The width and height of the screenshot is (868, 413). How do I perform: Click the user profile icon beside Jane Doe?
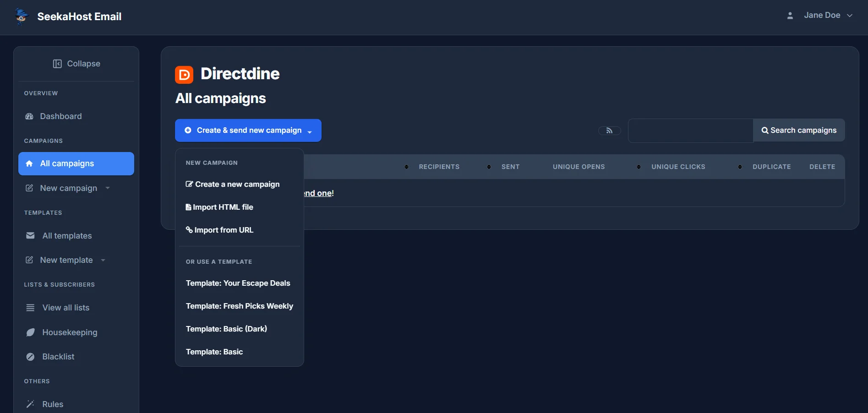790,16
